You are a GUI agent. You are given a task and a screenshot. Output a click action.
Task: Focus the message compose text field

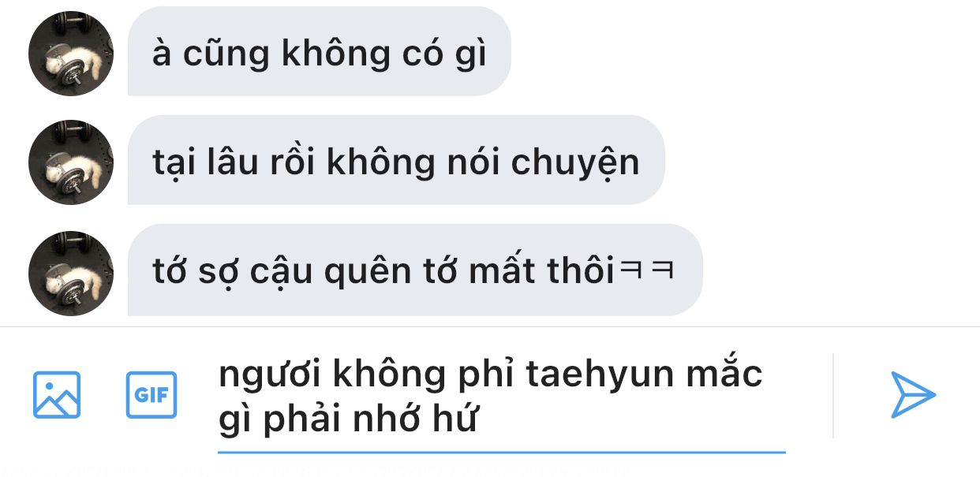pos(502,398)
